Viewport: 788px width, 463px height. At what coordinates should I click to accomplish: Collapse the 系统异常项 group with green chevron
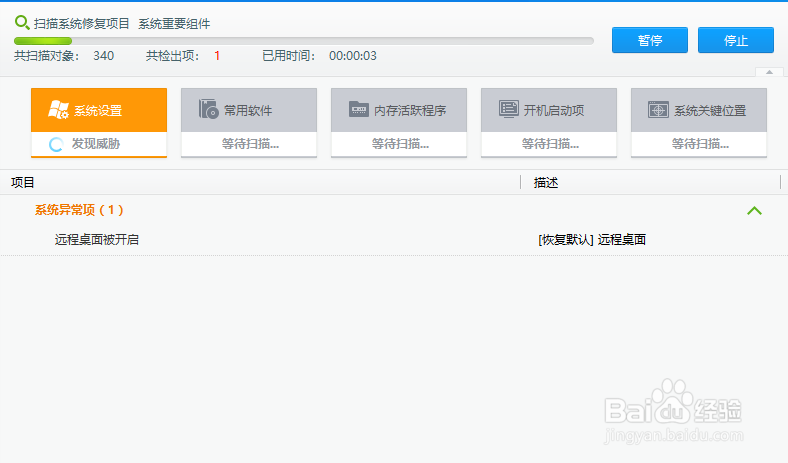click(754, 211)
